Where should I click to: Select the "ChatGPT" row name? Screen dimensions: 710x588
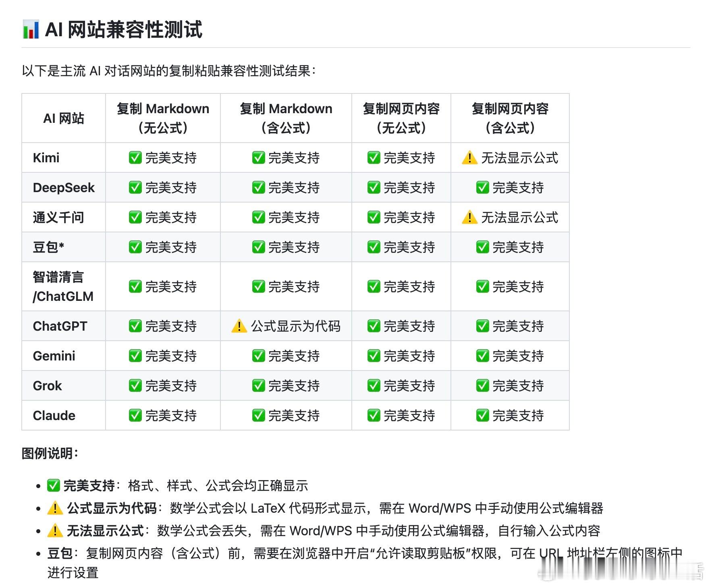point(60,326)
